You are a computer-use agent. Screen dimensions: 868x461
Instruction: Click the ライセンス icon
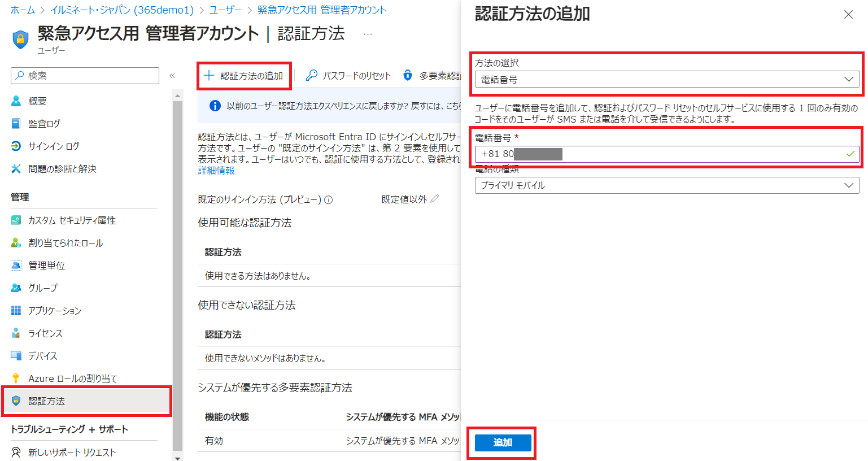tap(16, 333)
